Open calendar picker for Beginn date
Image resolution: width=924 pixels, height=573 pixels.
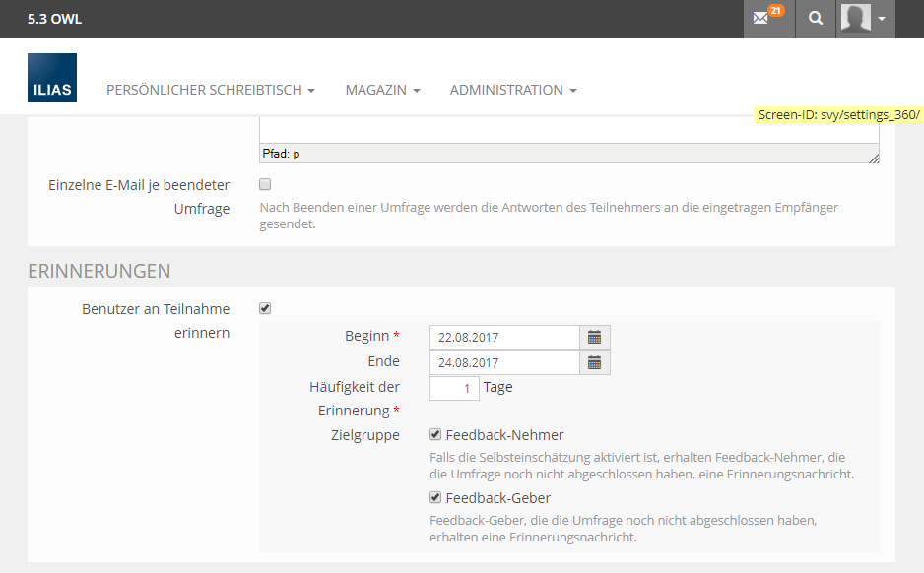pos(594,337)
